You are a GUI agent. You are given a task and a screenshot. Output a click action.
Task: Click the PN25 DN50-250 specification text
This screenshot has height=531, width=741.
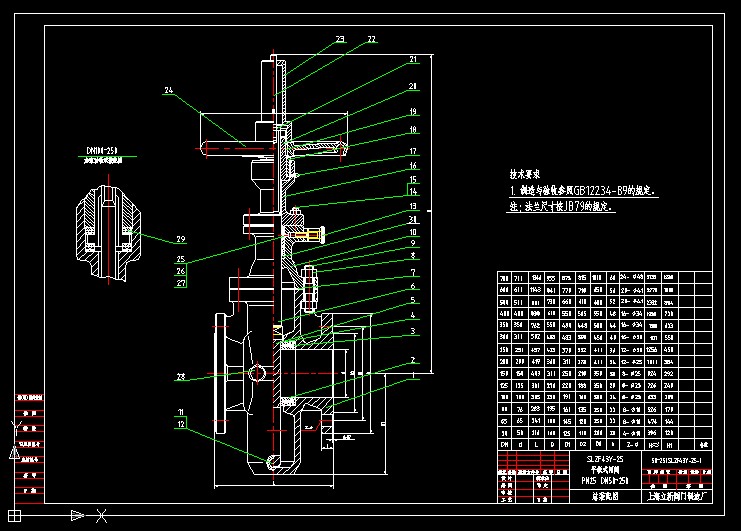point(591,481)
